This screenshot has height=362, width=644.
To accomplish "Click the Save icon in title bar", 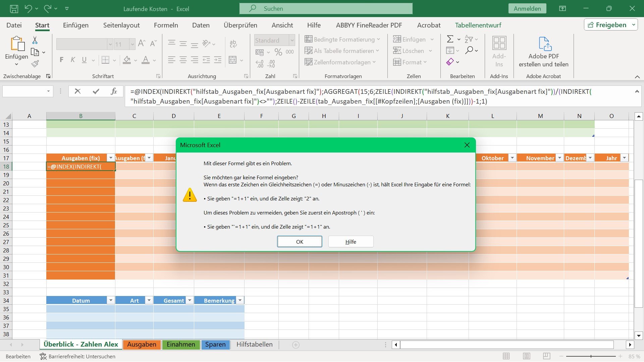I will pyautogui.click(x=14, y=9).
